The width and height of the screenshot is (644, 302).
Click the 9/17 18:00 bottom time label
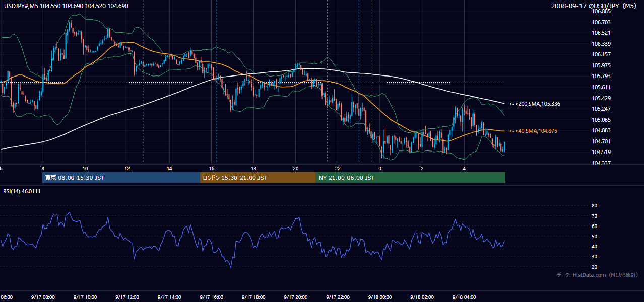[253, 297]
